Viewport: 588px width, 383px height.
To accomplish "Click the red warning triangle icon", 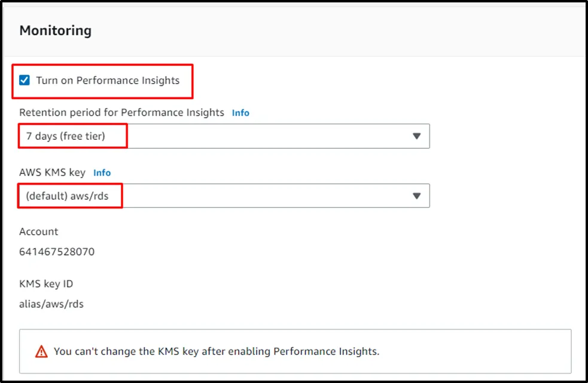I will pos(41,351).
